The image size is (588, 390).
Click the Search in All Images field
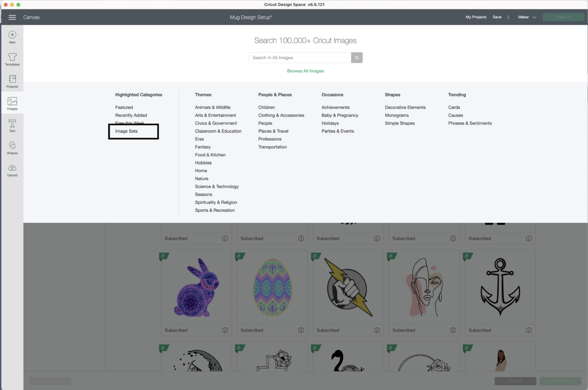299,58
